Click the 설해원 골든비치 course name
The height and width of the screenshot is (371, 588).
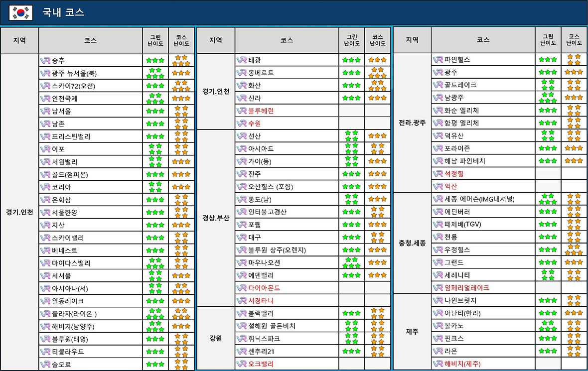(x=272, y=326)
